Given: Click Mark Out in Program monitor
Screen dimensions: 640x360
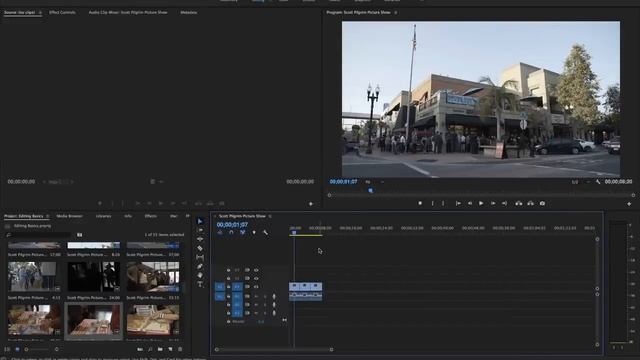Looking at the screenshot, I should 443,203.
